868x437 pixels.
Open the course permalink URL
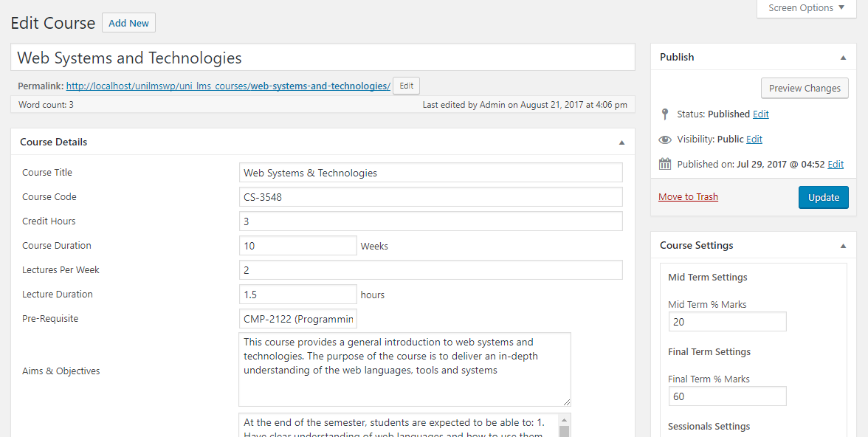[x=228, y=86]
